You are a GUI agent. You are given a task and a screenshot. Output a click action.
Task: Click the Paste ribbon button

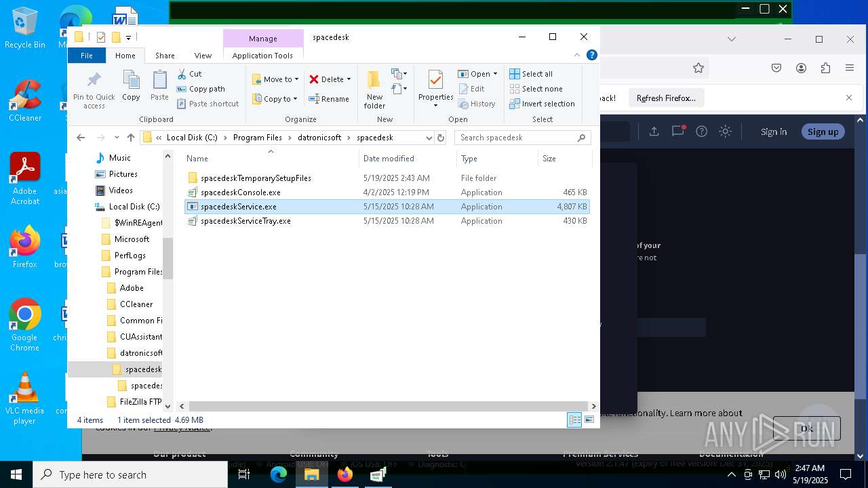159,86
